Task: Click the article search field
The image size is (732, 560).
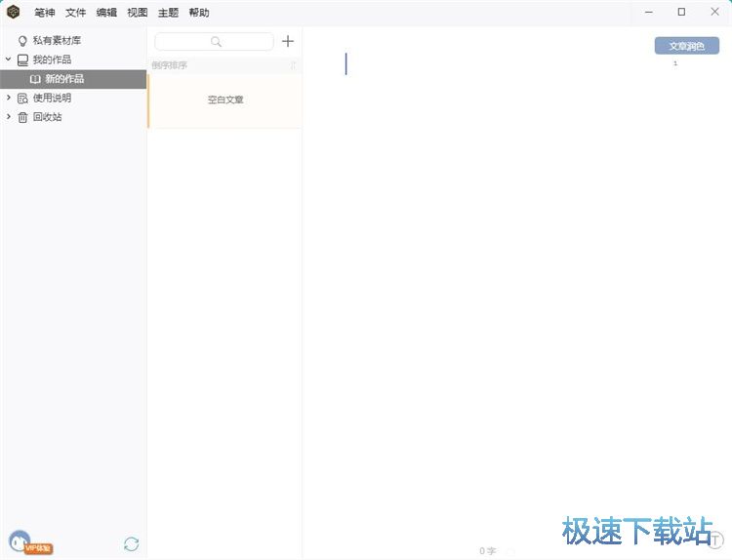Action: tap(215, 42)
